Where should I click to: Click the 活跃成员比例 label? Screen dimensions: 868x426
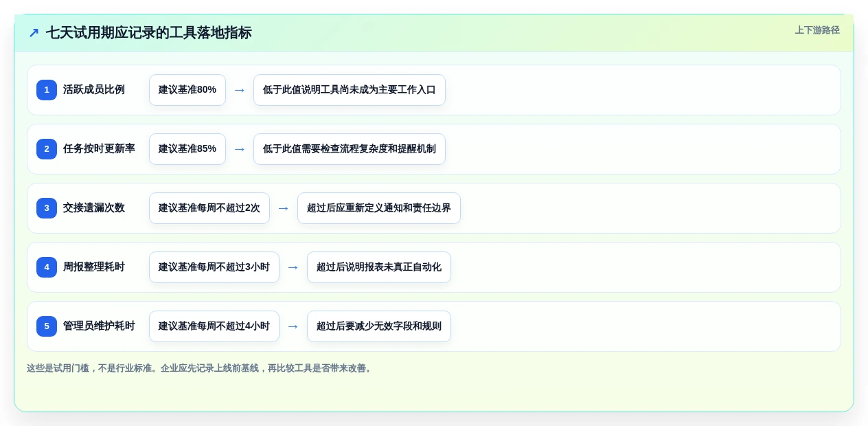tap(94, 90)
